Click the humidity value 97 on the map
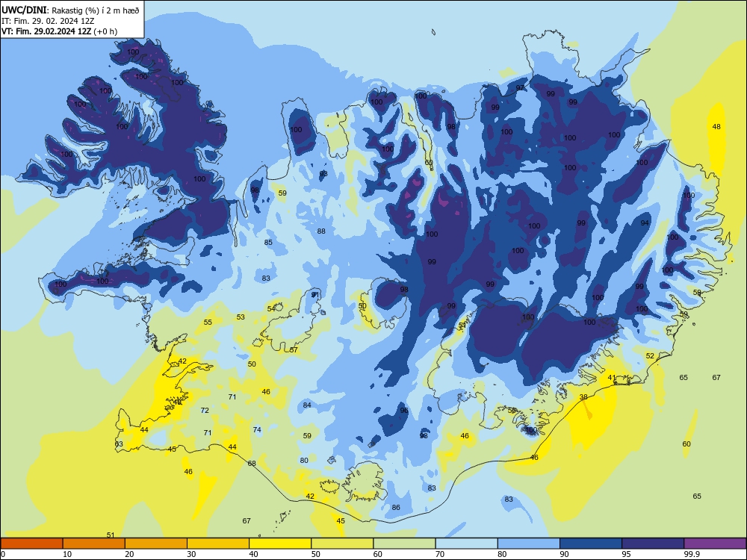This screenshot has height=560, width=747. pos(520,87)
